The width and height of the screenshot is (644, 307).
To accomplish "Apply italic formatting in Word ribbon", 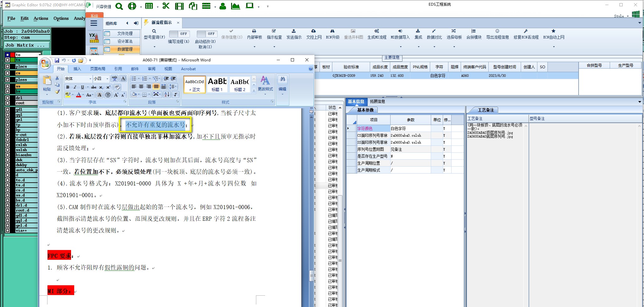I will point(75,87).
